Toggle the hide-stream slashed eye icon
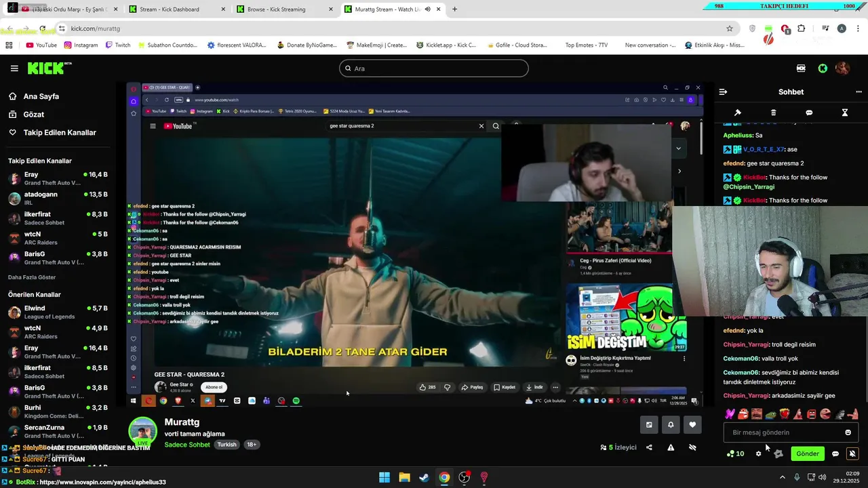 [692, 447]
